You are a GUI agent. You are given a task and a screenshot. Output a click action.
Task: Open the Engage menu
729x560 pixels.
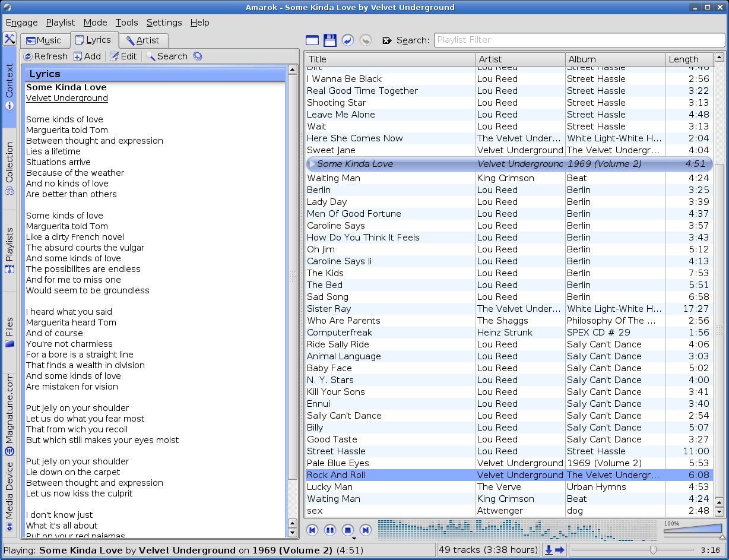point(21,23)
